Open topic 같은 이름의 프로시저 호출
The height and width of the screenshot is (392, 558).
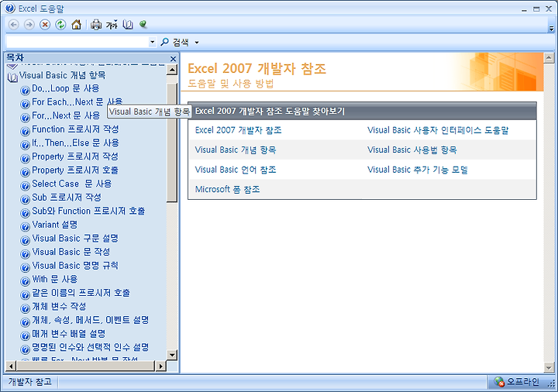click(x=81, y=293)
